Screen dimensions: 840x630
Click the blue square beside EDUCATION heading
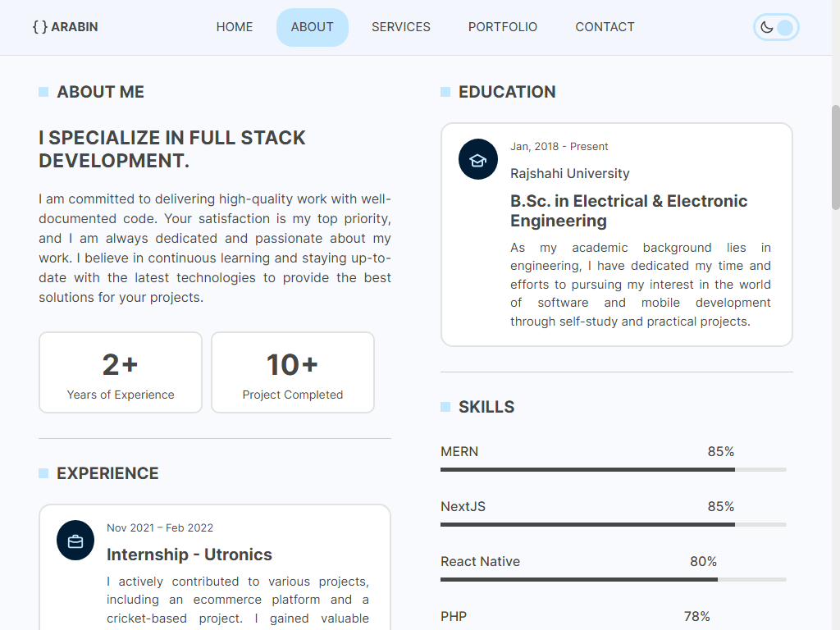coord(445,92)
